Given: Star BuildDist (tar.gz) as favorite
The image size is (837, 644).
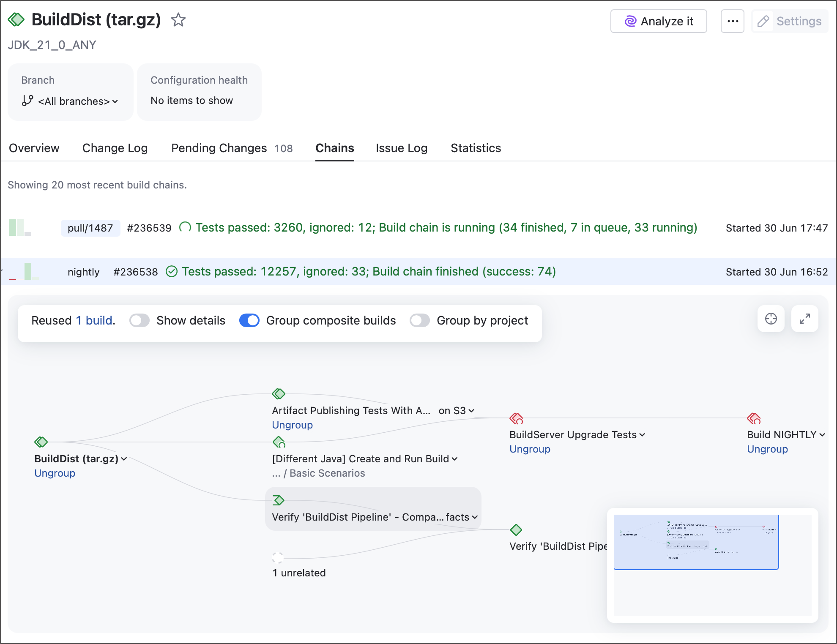Looking at the screenshot, I should click(178, 20).
